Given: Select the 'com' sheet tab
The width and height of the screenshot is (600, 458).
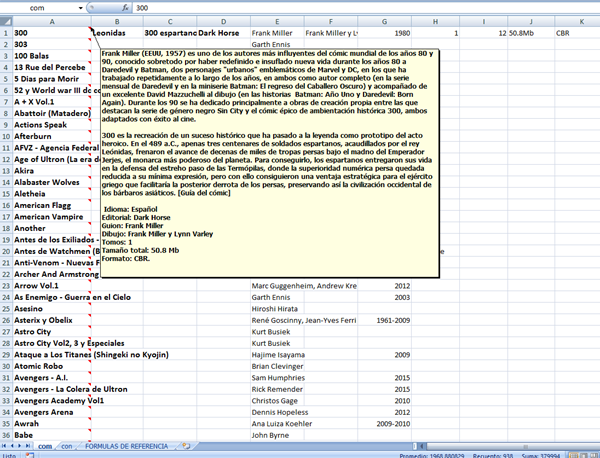Looking at the screenshot, I should coord(46,445).
